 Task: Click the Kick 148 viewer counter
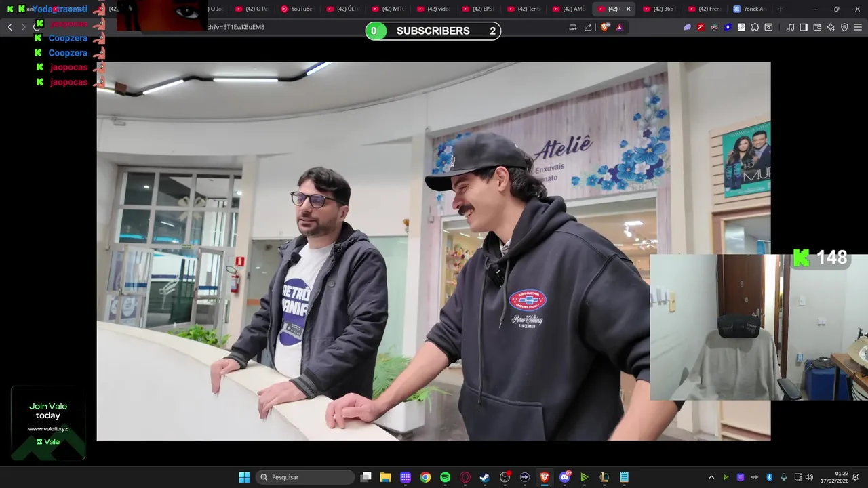pyautogui.click(x=821, y=258)
